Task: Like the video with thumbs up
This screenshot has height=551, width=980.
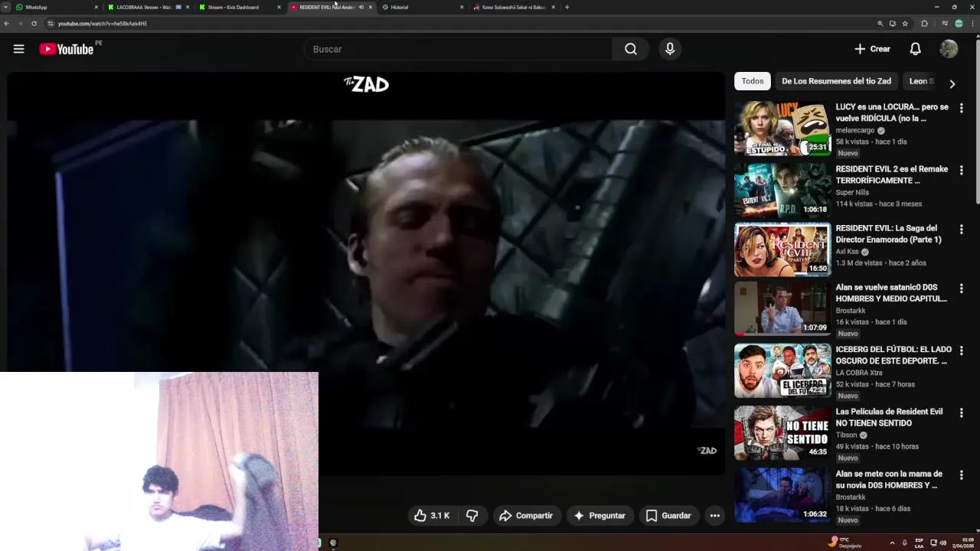Action: (432, 516)
